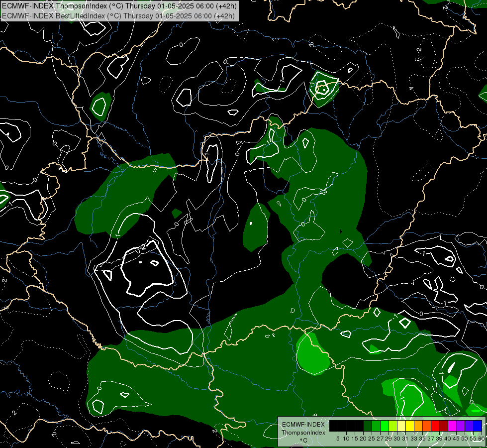Click the -2 contour label on the map
Screen dimensions: 487x448
coord(142,247)
